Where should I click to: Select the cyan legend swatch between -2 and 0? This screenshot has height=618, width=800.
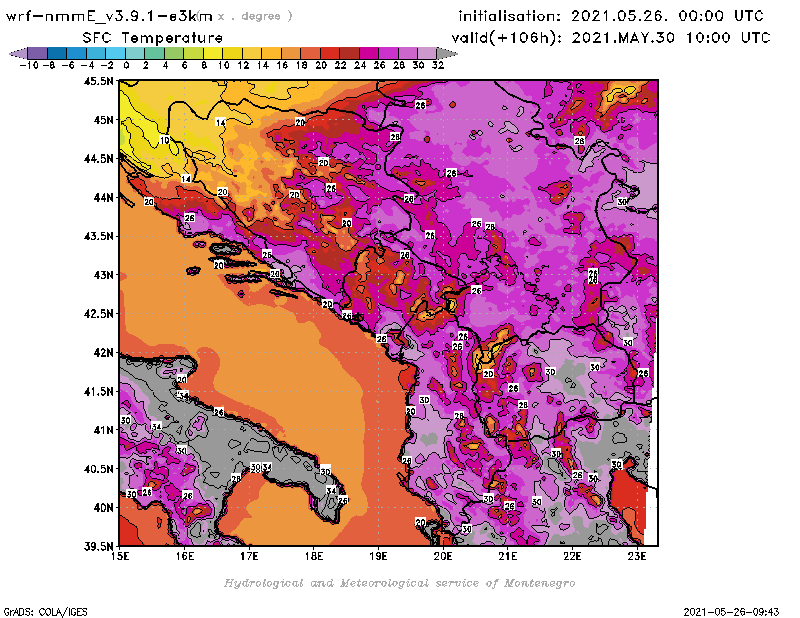[115, 53]
